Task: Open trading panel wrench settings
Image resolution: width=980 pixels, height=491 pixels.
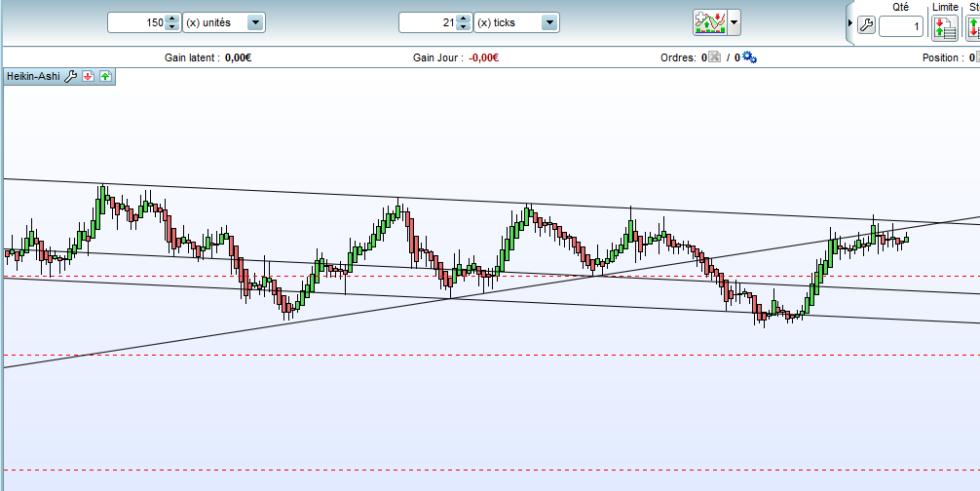Action: [866, 25]
